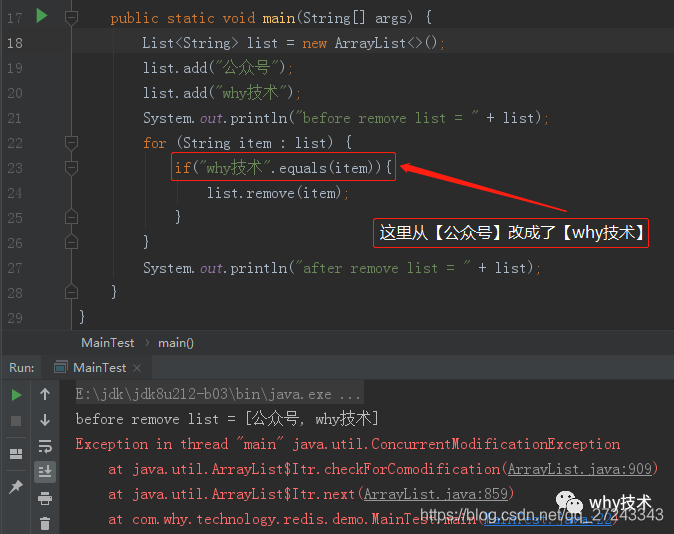Open MainTest.java stack trace link
The width and height of the screenshot is (674, 534).
tap(548, 519)
